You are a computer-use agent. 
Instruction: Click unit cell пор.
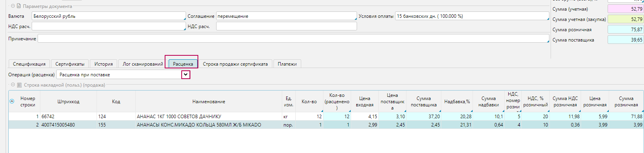pos(289,125)
